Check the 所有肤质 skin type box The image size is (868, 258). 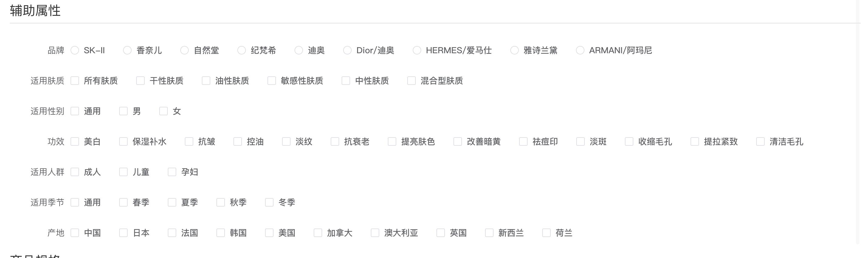[x=75, y=81]
